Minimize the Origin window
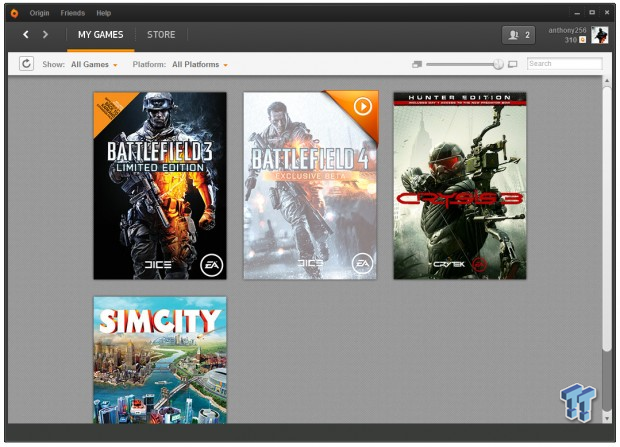 point(577,13)
